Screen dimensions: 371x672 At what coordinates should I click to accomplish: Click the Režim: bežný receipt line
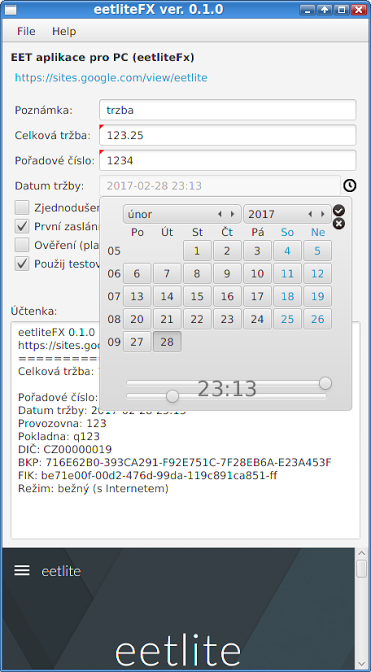click(93, 489)
